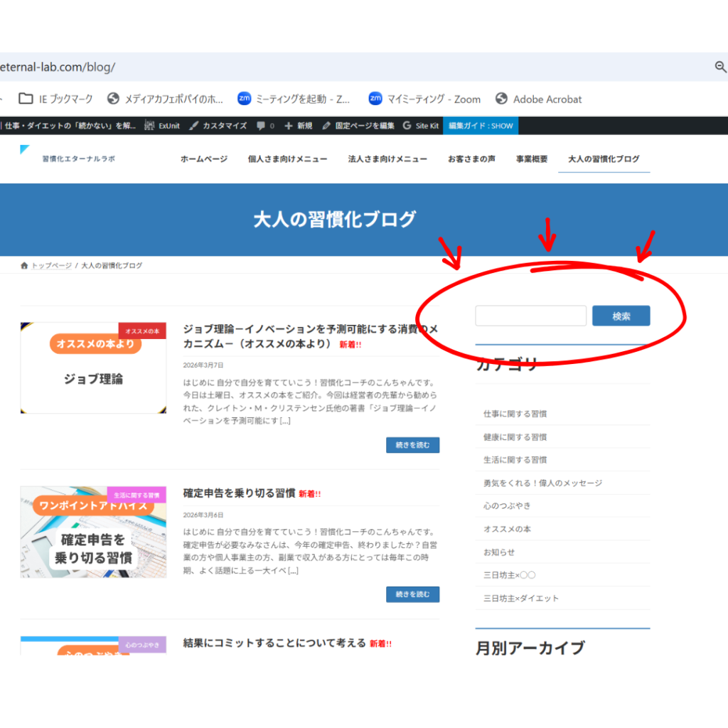Open the ミーティングを起動 Zoom bookmark
This screenshot has height=728, width=728.
click(294, 99)
